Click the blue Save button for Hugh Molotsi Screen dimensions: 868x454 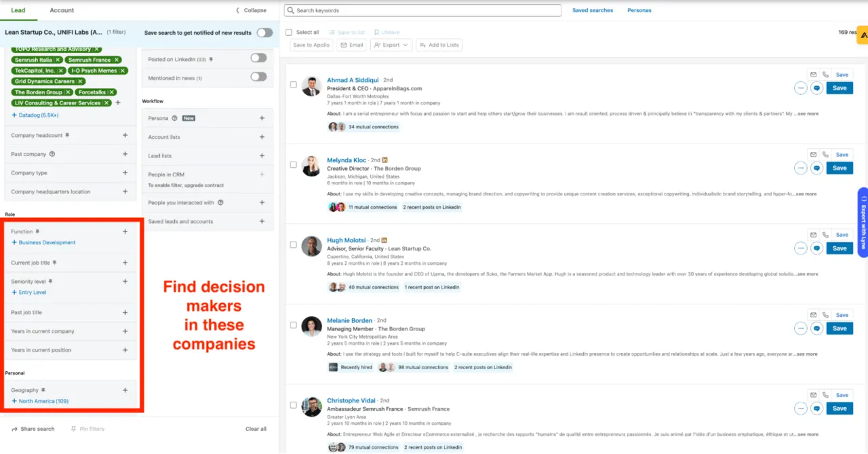[840, 248]
